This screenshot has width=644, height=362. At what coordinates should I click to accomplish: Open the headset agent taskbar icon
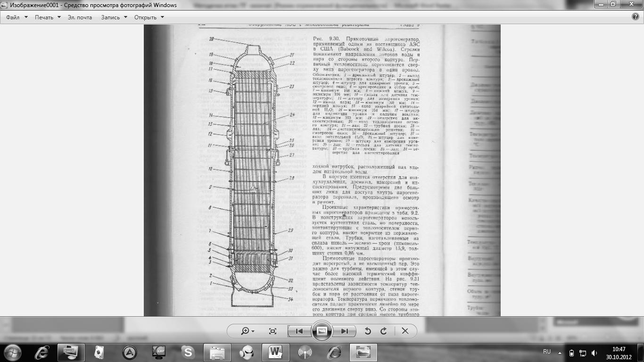coord(247,352)
